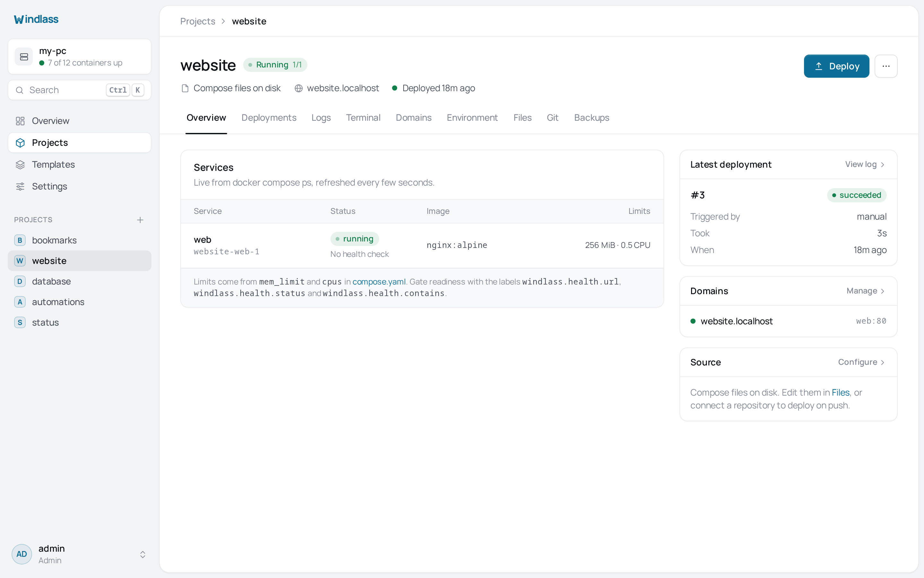Viewport: 924px width, 578px height.
Task: Click the B badge for bookmarks
Action: pyautogui.click(x=20, y=240)
